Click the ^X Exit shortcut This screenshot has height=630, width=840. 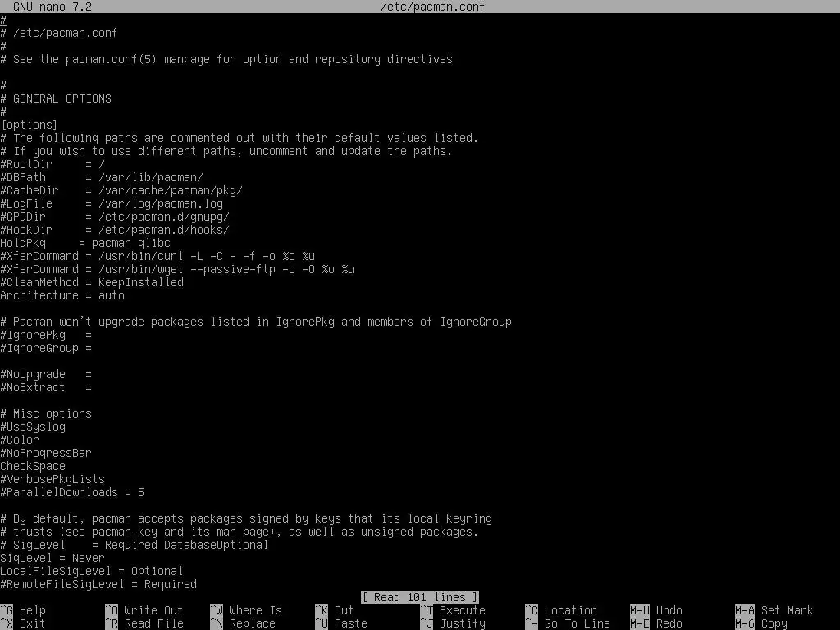(23, 623)
